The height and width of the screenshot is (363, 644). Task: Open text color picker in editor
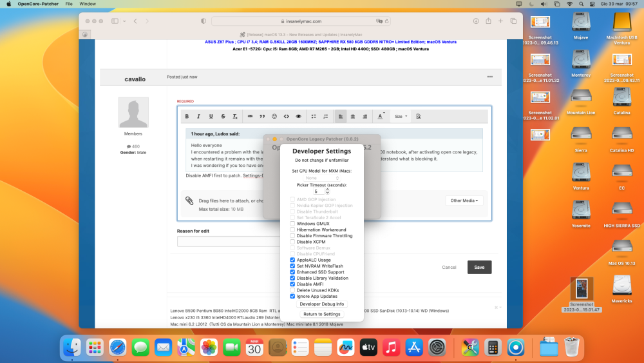coord(381,116)
